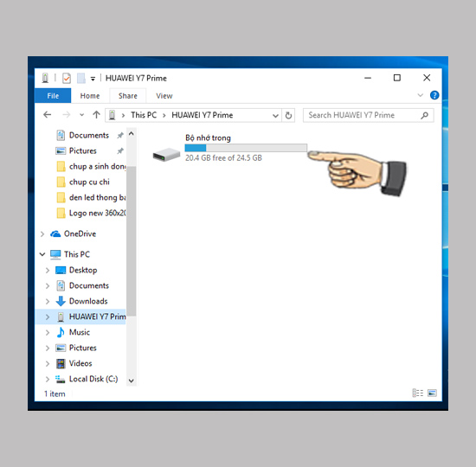
Task: Expand the Videos tree node
Action: 48,363
